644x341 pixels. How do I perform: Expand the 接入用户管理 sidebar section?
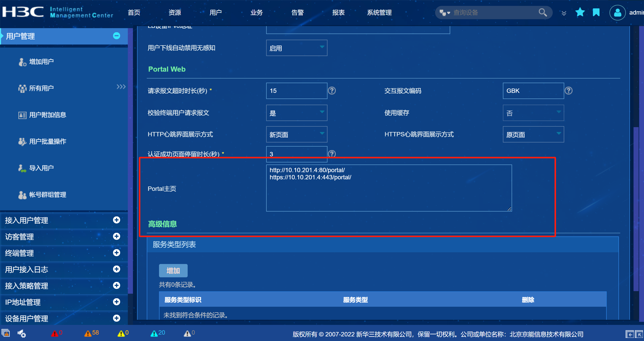pos(117,220)
